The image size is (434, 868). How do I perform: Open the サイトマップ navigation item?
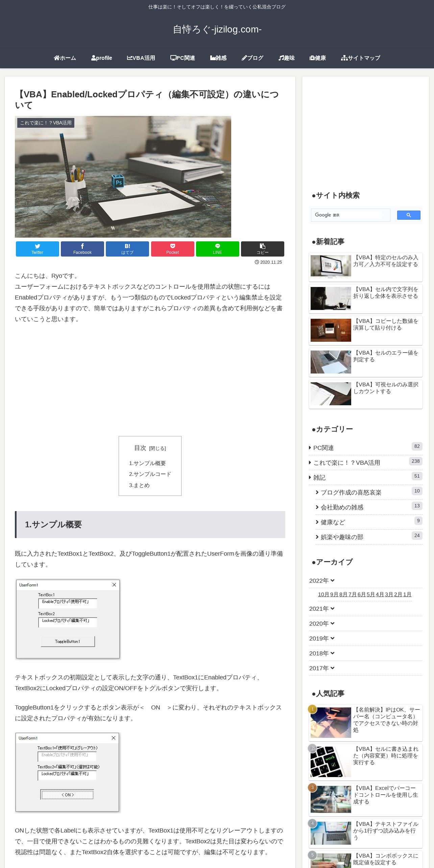point(361,58)
